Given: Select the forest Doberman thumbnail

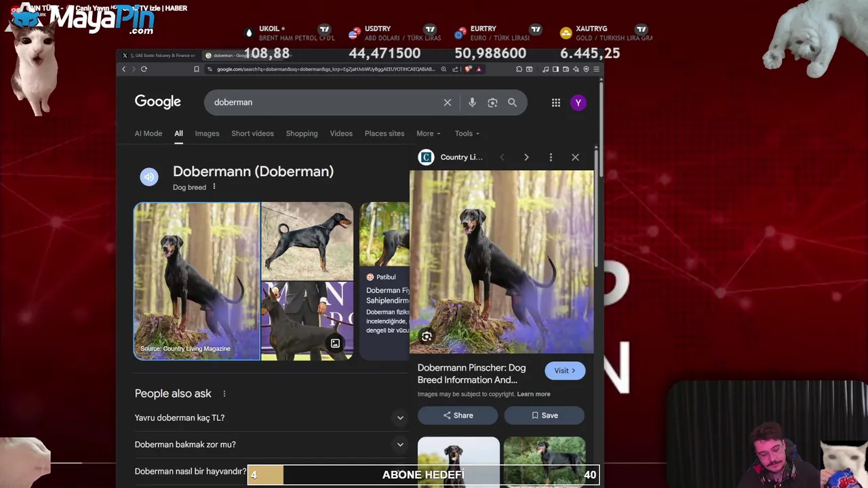Looking at the screenshot, I should (197, 281).
